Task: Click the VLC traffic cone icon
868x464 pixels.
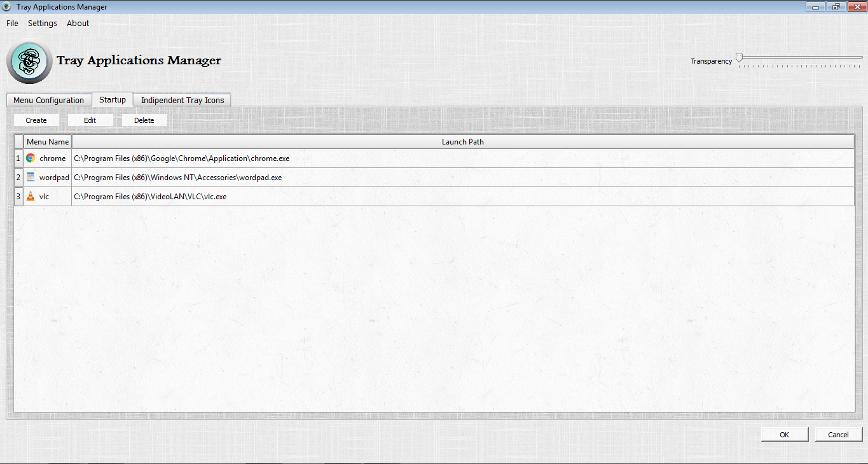Action: click(x=30, y=196)
